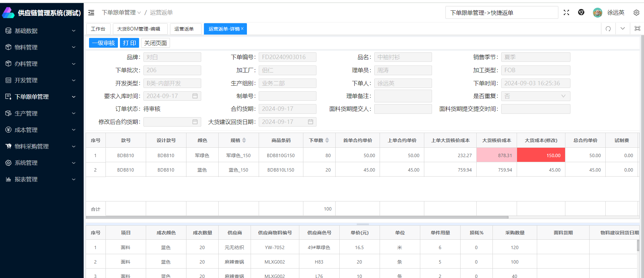Screen dimensions: 644x278
Task: Open the tabs options chevron dropdown
Action: tap(622, 29)
